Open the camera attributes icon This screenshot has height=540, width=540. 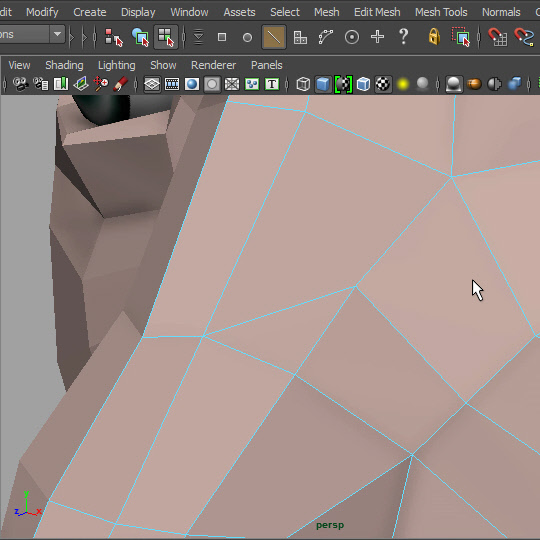pos(41,84)
